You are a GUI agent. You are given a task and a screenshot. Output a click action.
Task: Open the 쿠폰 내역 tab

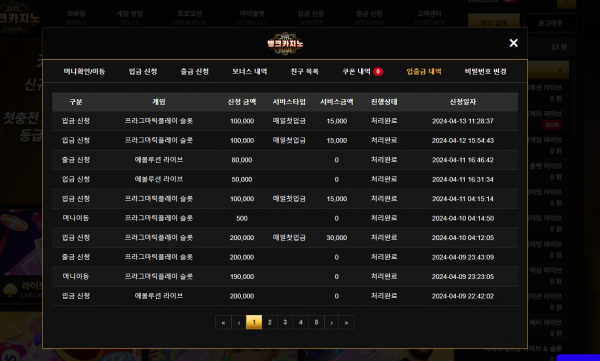356,72
